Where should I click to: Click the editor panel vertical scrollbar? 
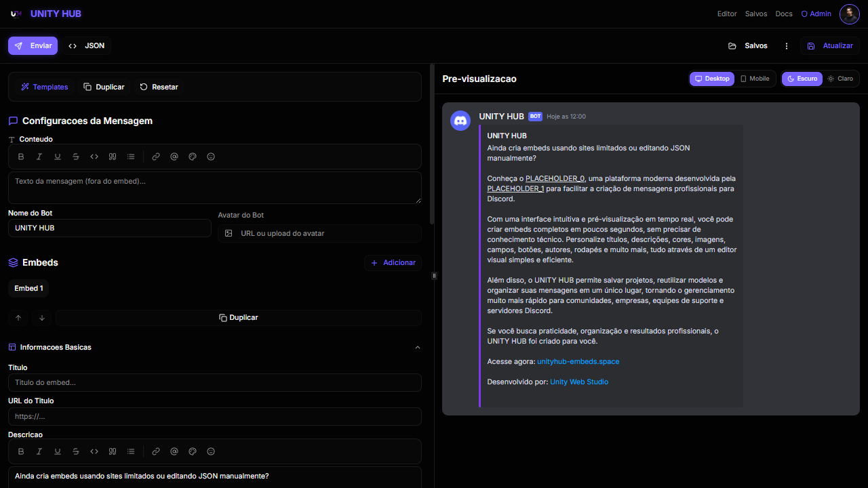432,144
